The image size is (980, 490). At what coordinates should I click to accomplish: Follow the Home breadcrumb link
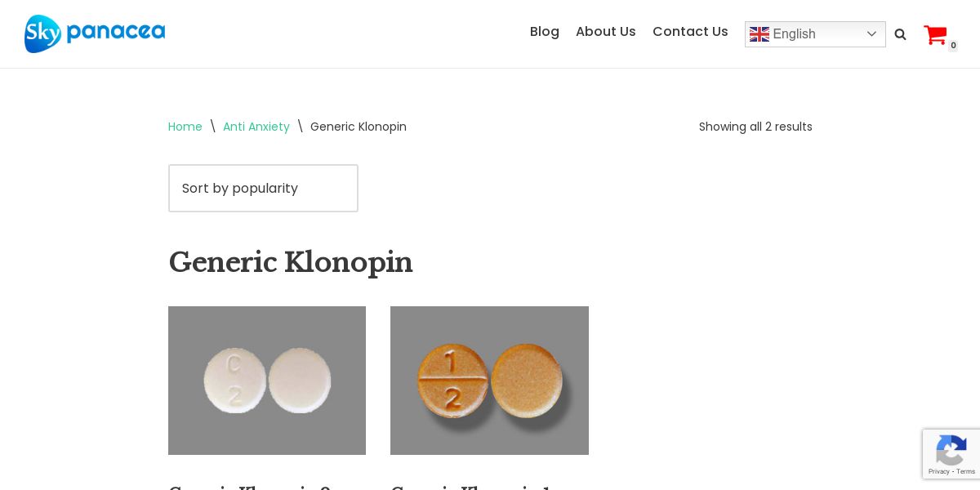pos(185,127)
